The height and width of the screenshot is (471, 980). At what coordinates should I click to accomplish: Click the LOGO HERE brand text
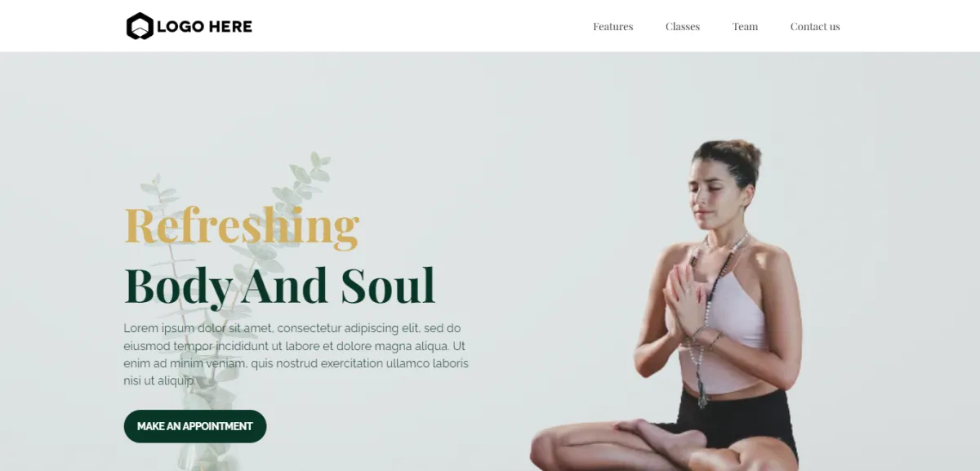[204, 26]
